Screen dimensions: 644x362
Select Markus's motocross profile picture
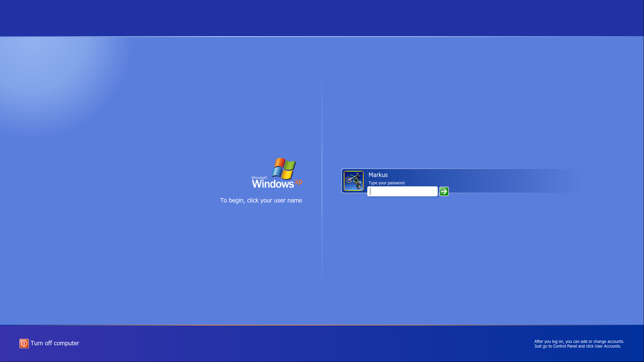(354, 181)
